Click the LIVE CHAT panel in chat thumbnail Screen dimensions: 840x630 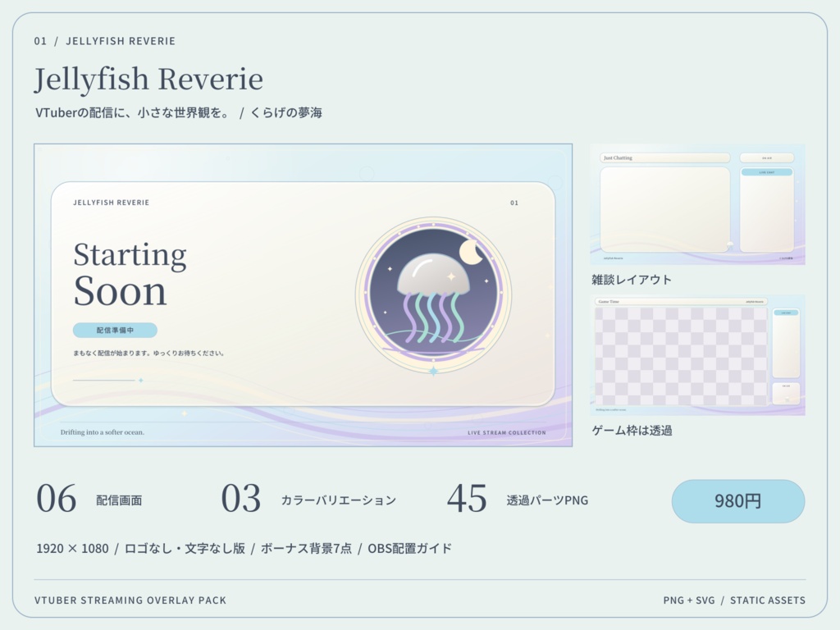coord(767,210)
